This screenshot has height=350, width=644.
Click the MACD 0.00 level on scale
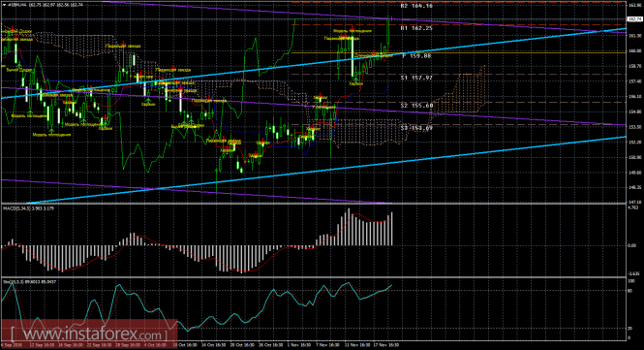(x=632, y=245)
